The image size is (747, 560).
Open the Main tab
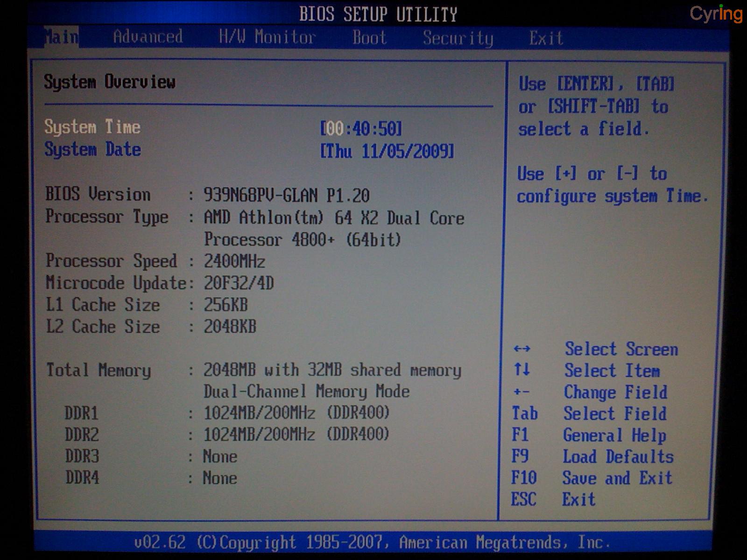tap(62, 36)
